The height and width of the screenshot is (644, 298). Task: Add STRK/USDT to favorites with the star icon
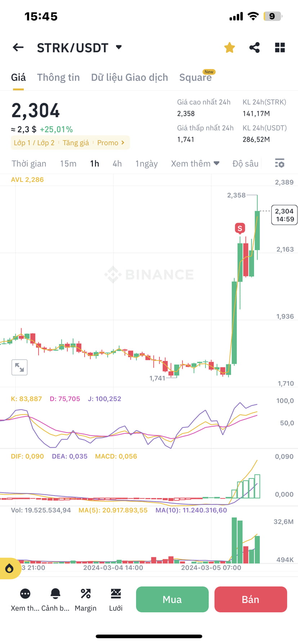click(x=229, y=47)
